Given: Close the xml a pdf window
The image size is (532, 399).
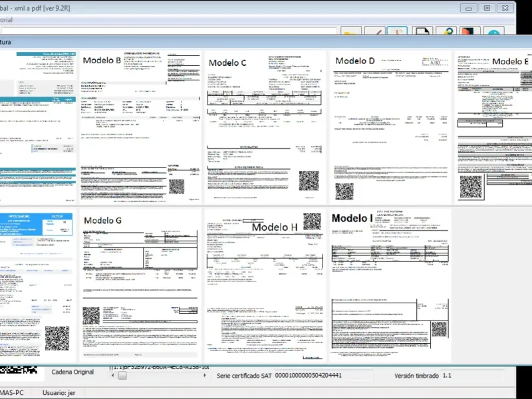Looking at the screenshot, I should pyautogui.click(x=505, y=8).
